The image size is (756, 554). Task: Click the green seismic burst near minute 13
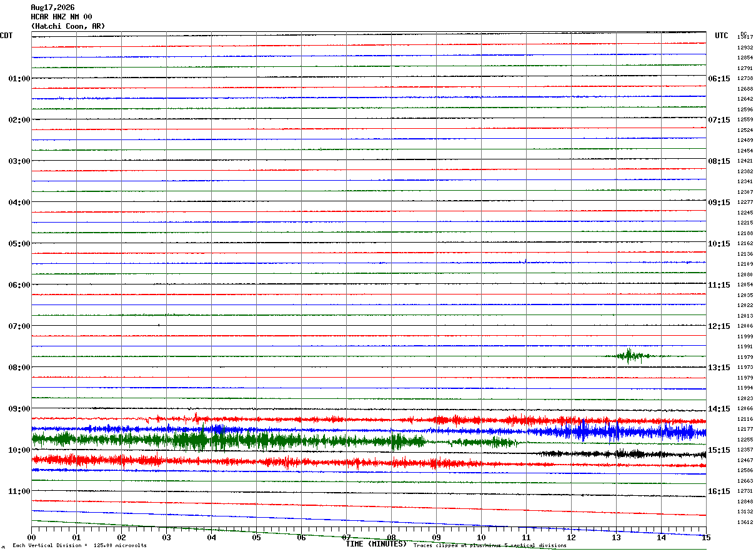[x=629, y=356]
